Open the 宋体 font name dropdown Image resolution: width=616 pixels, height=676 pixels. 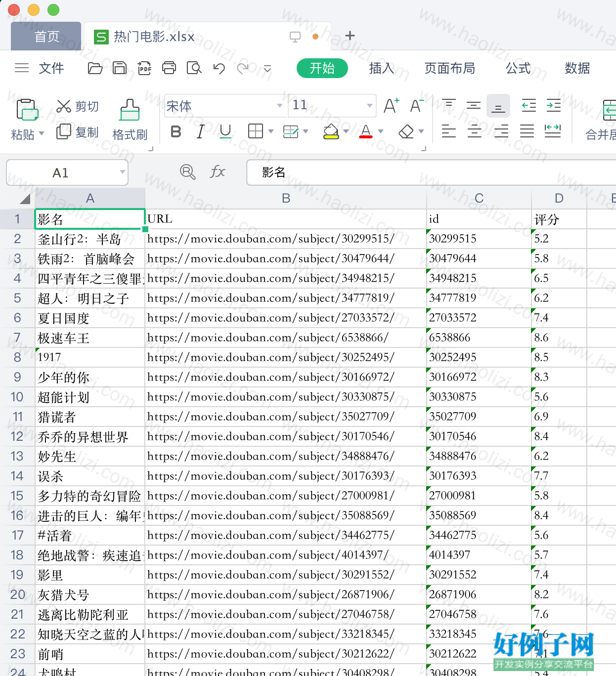(x=279, y=106)
